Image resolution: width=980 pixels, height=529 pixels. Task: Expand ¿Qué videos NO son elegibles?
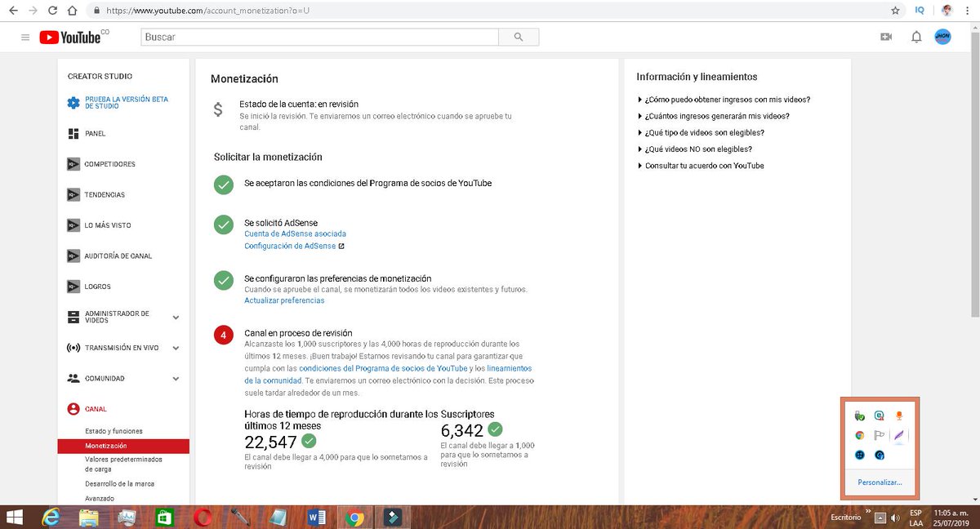694,149
